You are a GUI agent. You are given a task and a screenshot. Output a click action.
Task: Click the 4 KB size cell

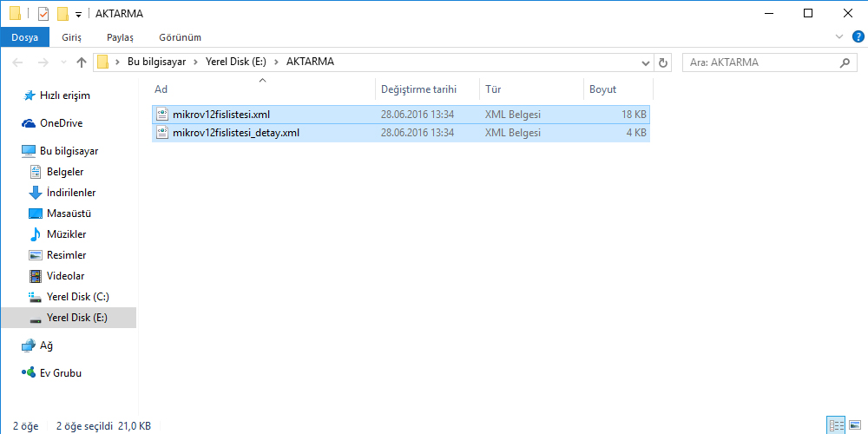pos(636,133)
